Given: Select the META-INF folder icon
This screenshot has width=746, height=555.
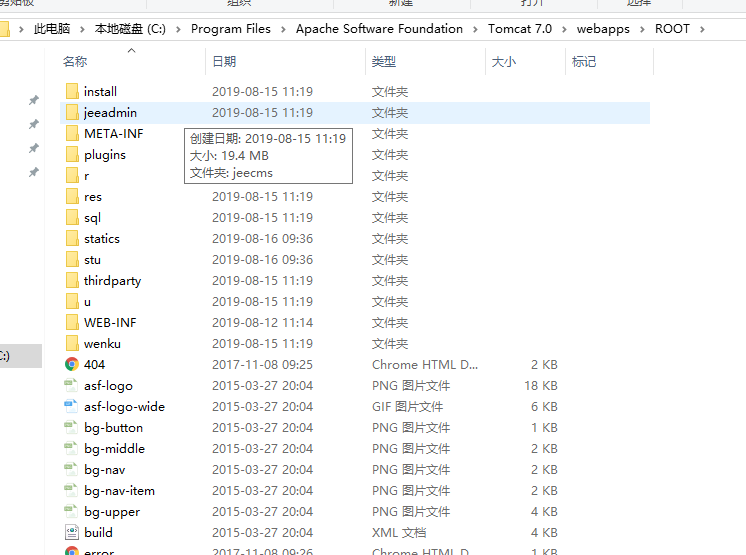Looking at the screenshot, I should pyautogui.click(x=72, y=133).
